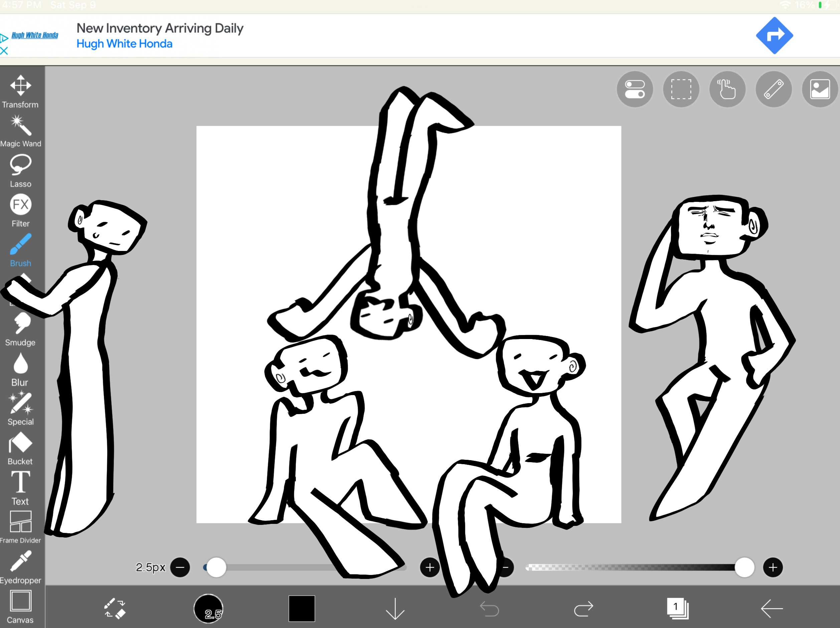Open the layers panel showing 1
This screenshot has height=628, width=840.
[x=677, y=608]
